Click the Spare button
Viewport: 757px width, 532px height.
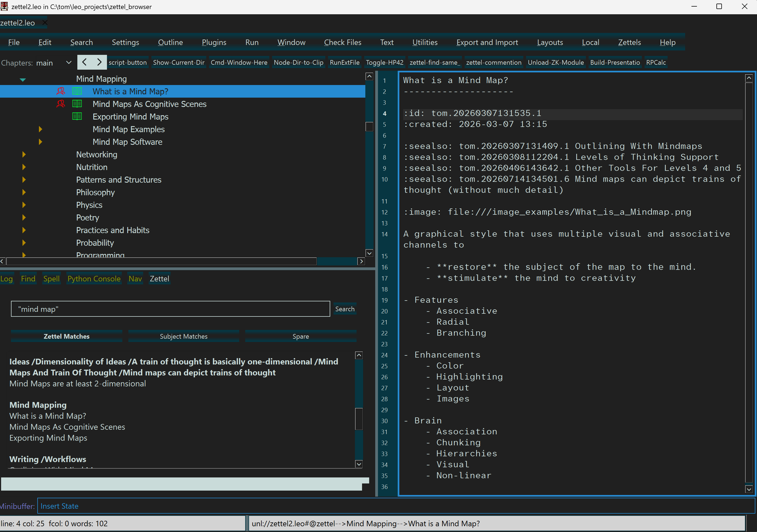[x=301, y=336]
